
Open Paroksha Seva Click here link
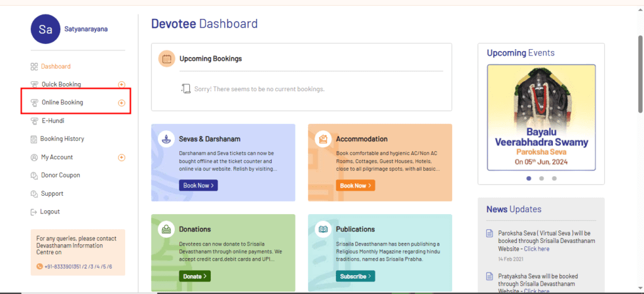pyautogui.click(x=536, y=249)
